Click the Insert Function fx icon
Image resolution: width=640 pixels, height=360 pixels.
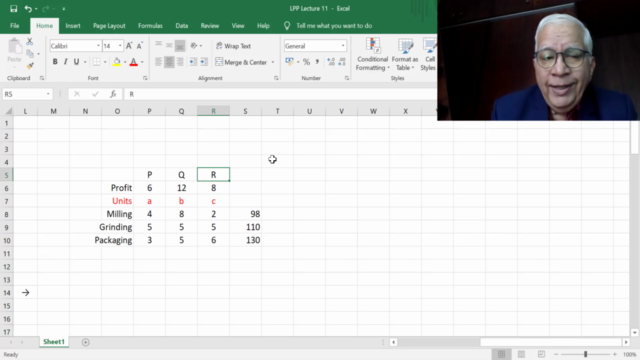coord(113,94)
